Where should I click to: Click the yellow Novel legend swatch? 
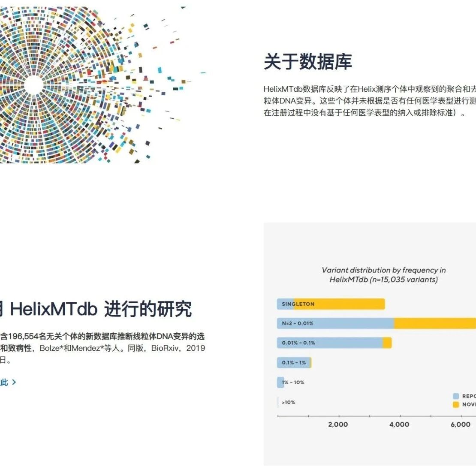click(x=456, y=404)
